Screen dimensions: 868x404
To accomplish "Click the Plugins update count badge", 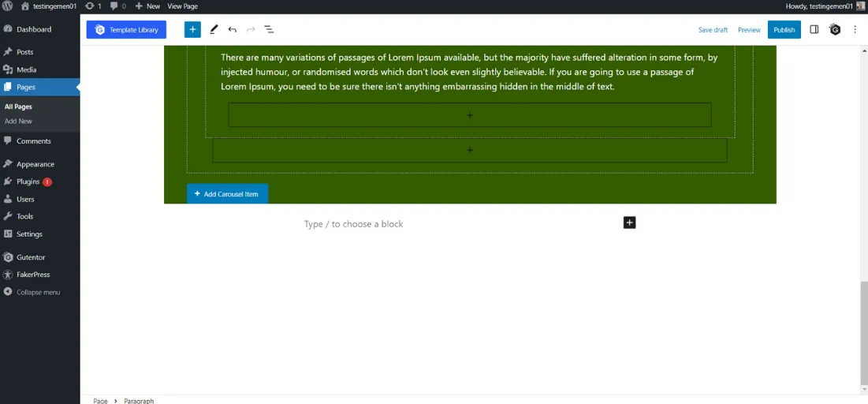I will (x=47, y=181).
